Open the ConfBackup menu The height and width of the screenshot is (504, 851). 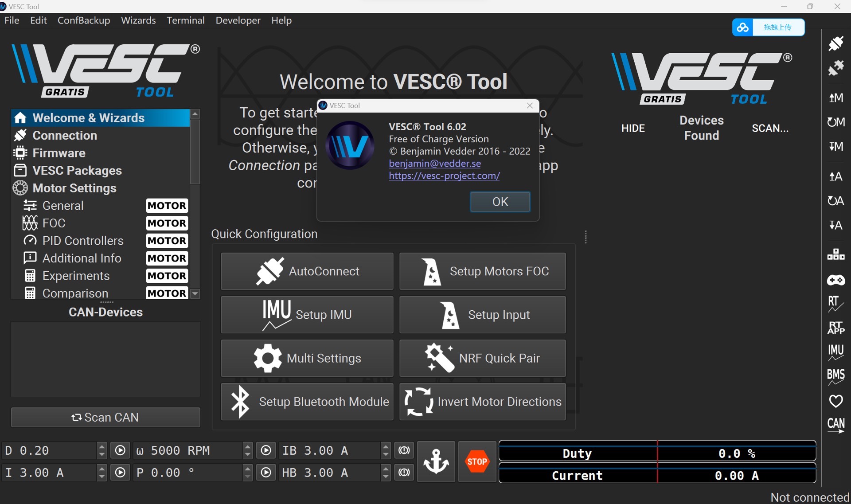(x=84, y=20)
